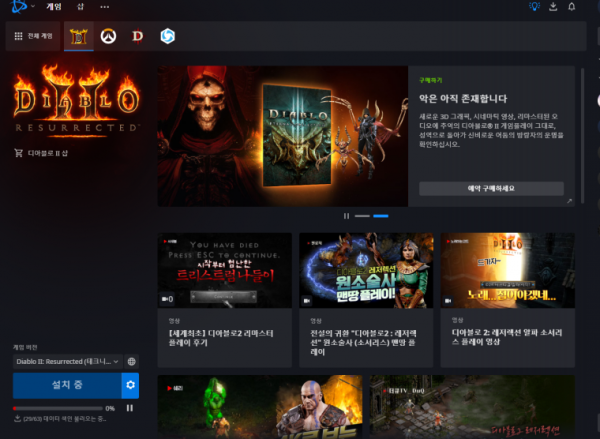Select the Heroes of the Storm tab icon
The image size is (600, 439).
pyautogui.click(x=167, y=36)
